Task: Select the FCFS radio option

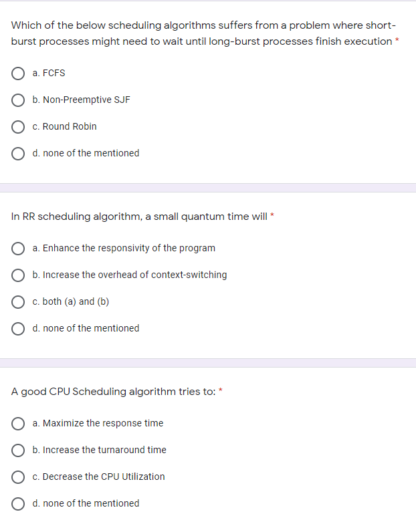Action: 17,74
